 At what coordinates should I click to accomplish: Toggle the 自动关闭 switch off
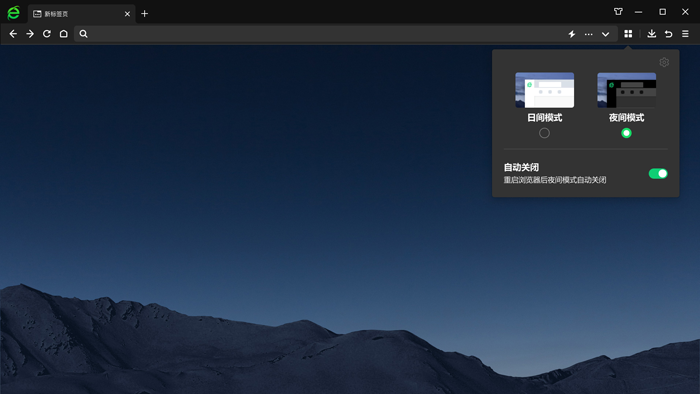click(658, 174)
